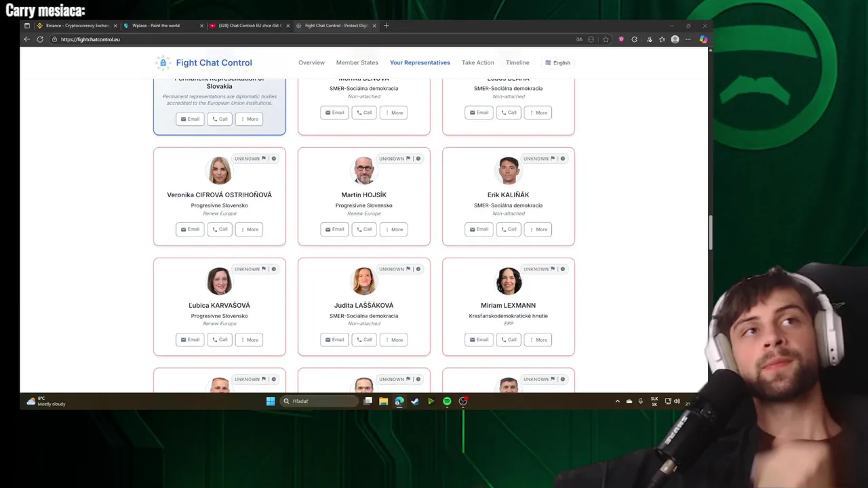Expand More on the Permanent Representation of Slovakia card
868x488 pixels.
249,119
